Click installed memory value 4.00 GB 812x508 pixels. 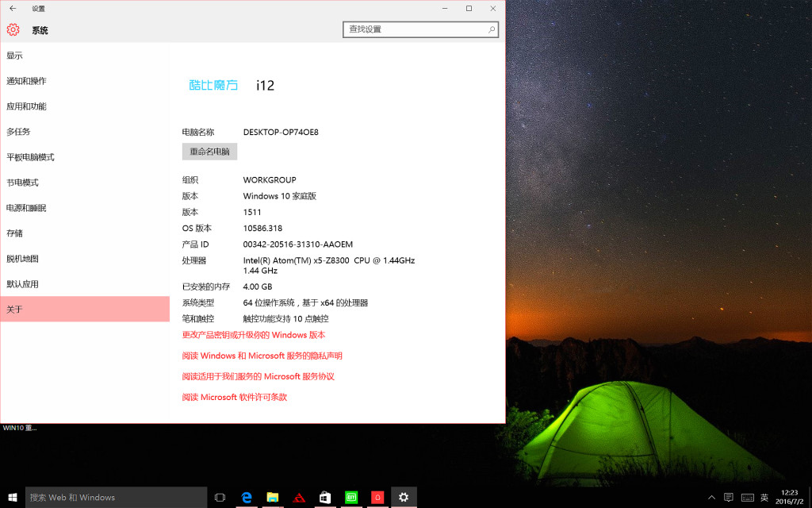tap(258, 287)
